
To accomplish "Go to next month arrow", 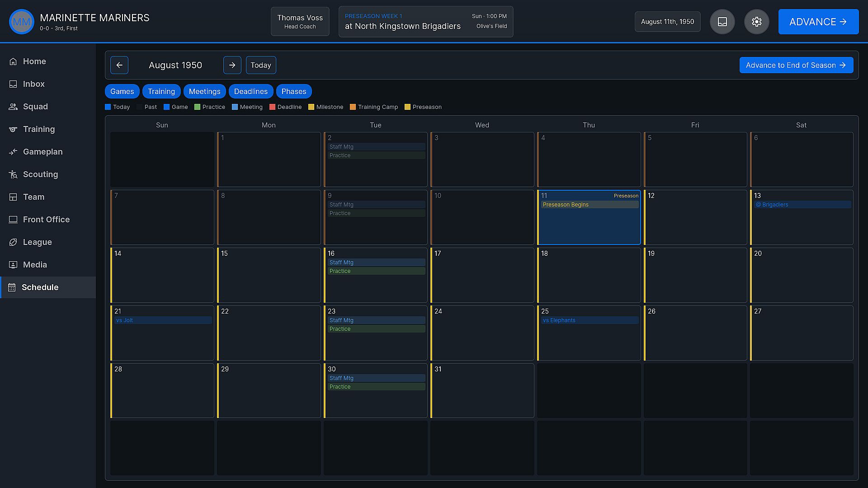I will (232, 65).
